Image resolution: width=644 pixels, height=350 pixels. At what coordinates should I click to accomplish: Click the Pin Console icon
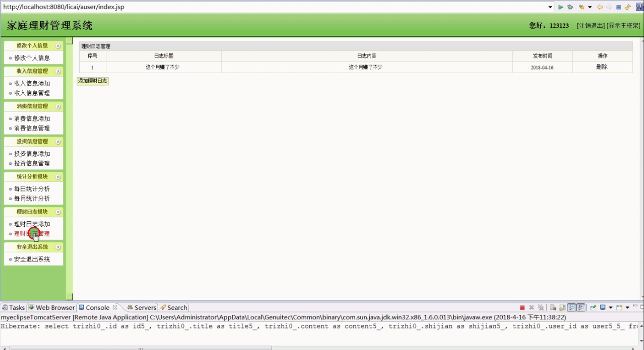(593, 308)
